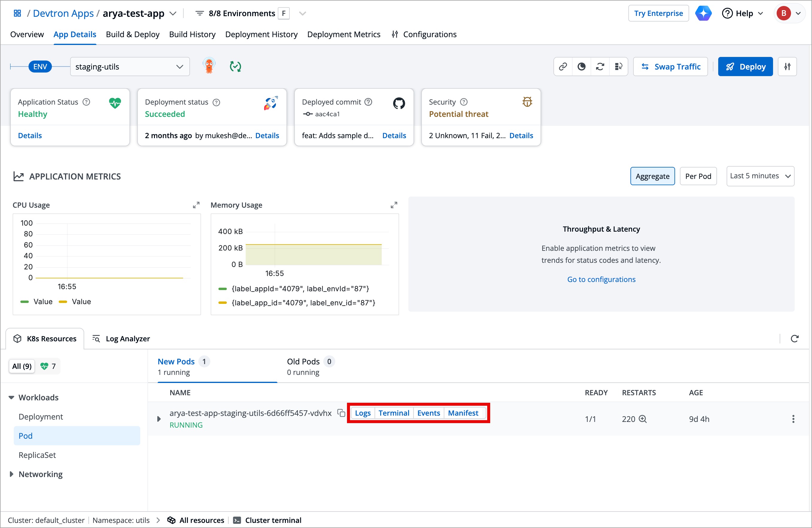Open the staging-utils environment dropdown

coord(130,67)
